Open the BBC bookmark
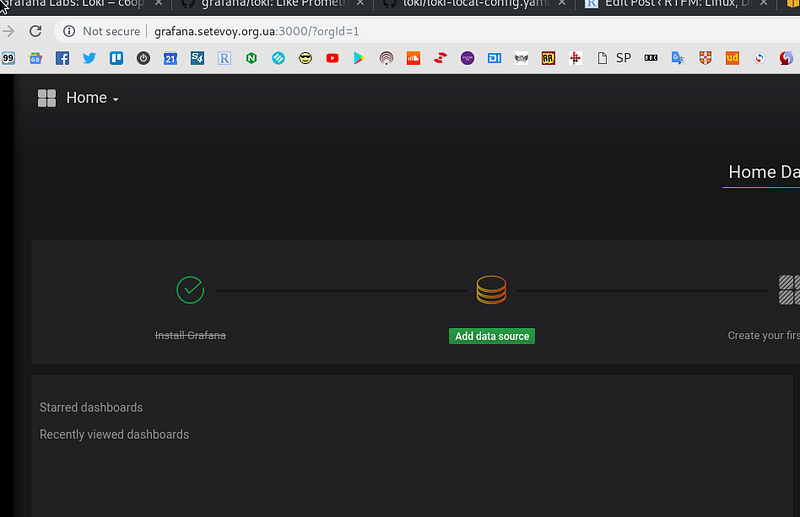 tap(651, 58)
